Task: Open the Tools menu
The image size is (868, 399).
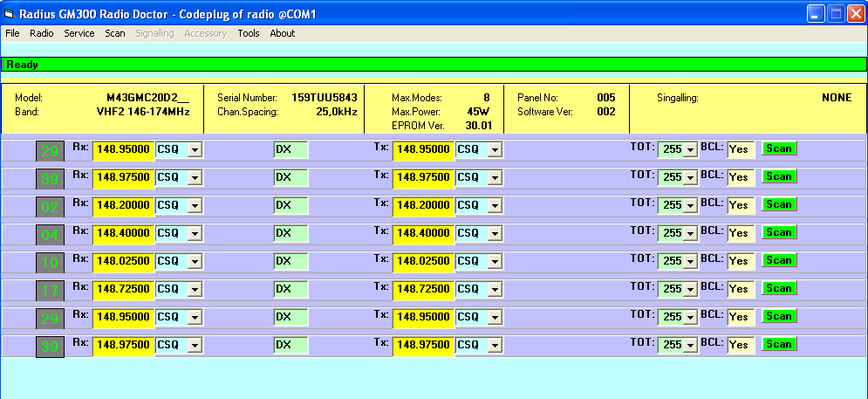Action: pyautogui.click(x=249, y=33)
